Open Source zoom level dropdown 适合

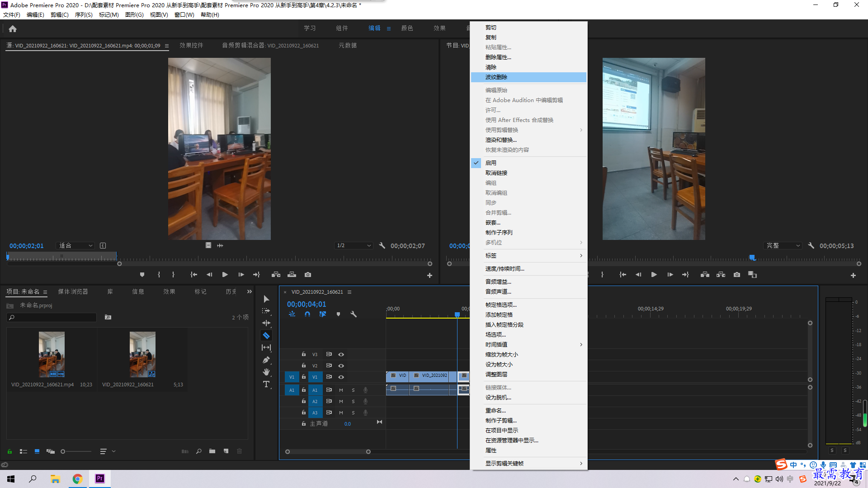point(75,245)
